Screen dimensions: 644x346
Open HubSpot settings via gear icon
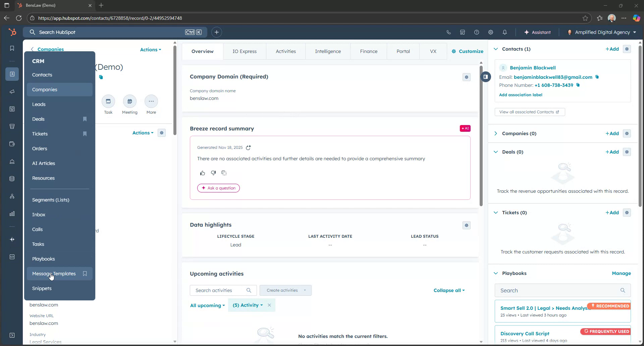pyautogui.click(x=490, y=32)
